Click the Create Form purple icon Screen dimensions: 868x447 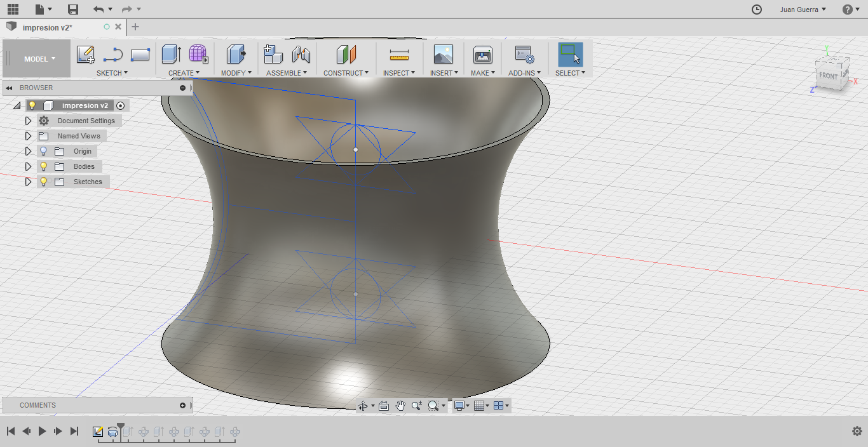click(x=198, y=55)
